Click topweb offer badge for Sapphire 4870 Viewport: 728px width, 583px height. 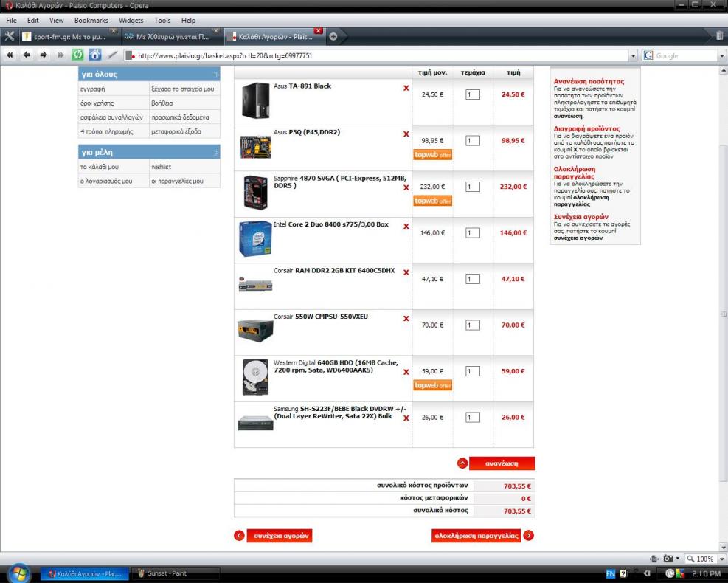click(433, 201)
